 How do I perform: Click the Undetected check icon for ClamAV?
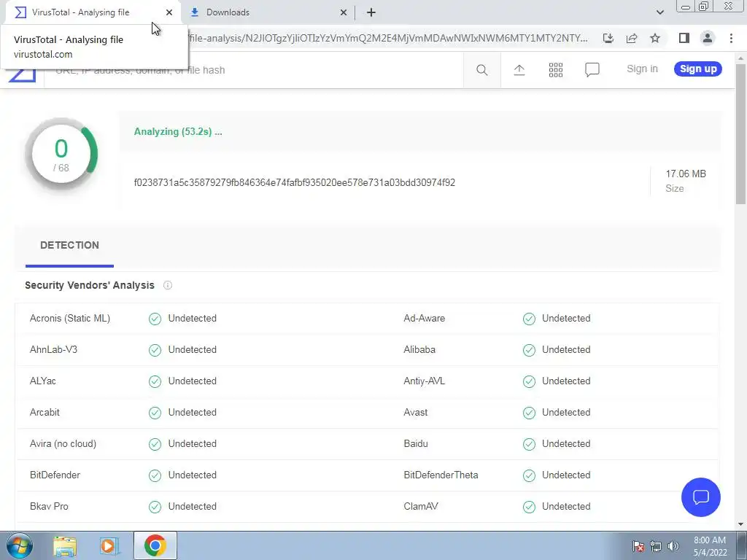pyautogui.click(x=529, y=507)
